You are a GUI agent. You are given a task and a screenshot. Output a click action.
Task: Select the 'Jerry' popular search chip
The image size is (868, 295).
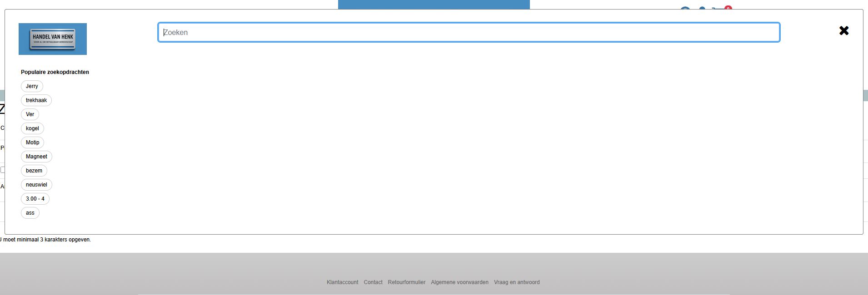click(32, 86)
